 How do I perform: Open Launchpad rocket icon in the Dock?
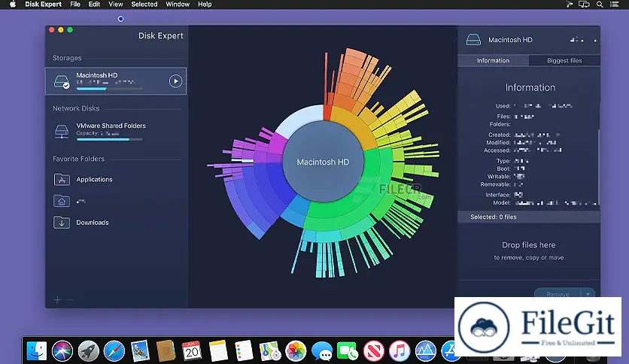(88, 351)
